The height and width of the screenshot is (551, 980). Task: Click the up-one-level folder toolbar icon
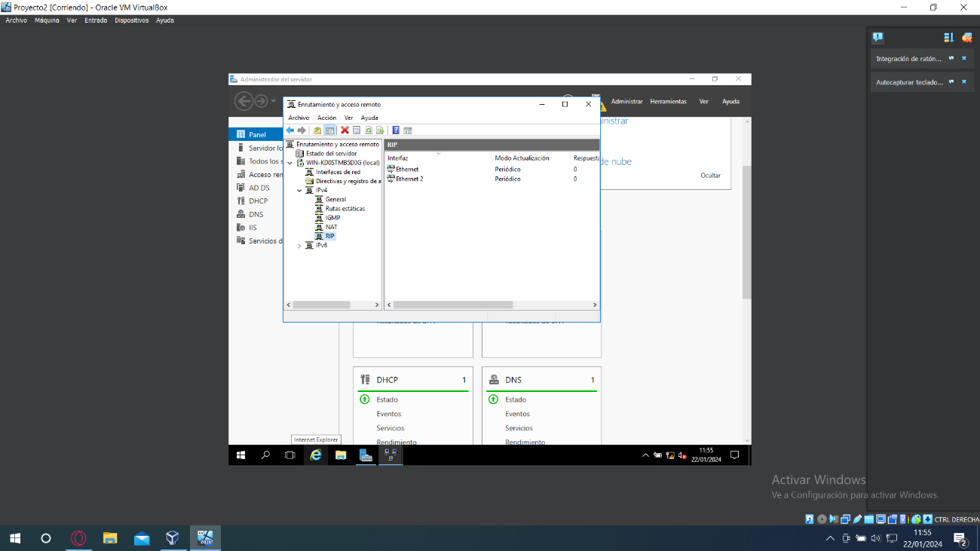point(317,130)
